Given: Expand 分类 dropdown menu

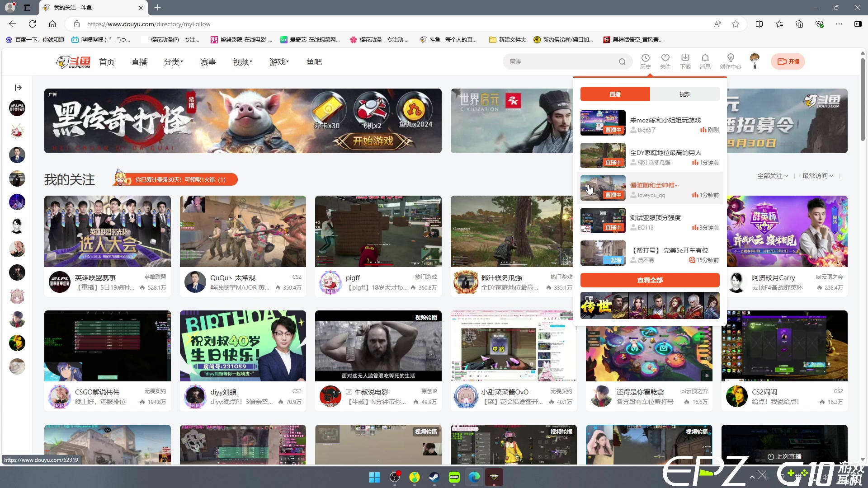Looking at the screenshot, I should point(174,62).
